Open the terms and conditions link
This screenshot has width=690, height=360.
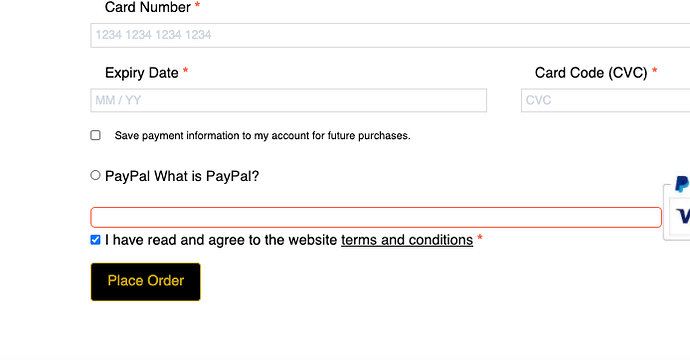click(x=407, y=240)
